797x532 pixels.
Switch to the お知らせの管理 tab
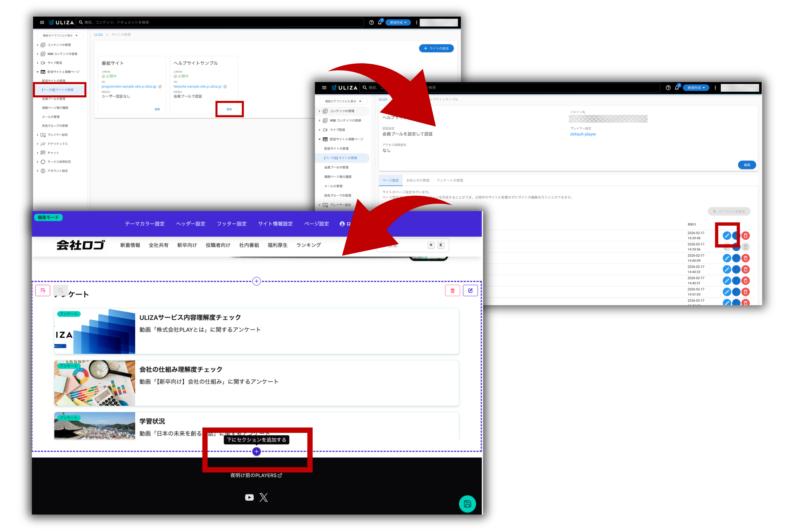click(418, 180)
